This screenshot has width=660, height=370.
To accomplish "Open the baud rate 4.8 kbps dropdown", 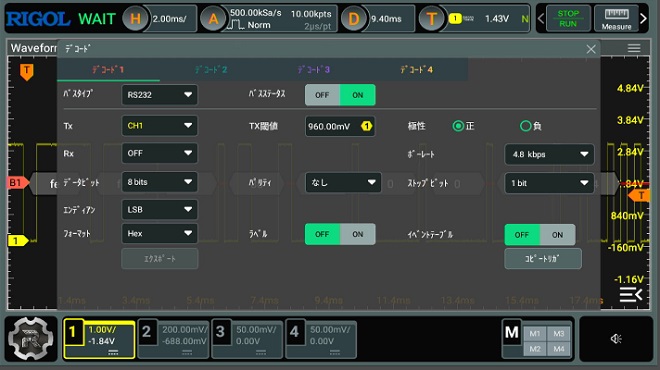I will click(549, 154).
